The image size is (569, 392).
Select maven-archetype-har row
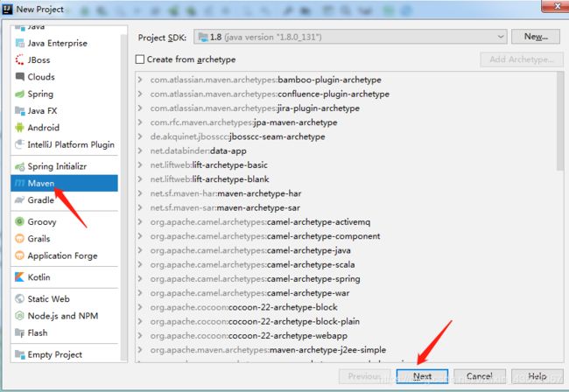(346, 193)
